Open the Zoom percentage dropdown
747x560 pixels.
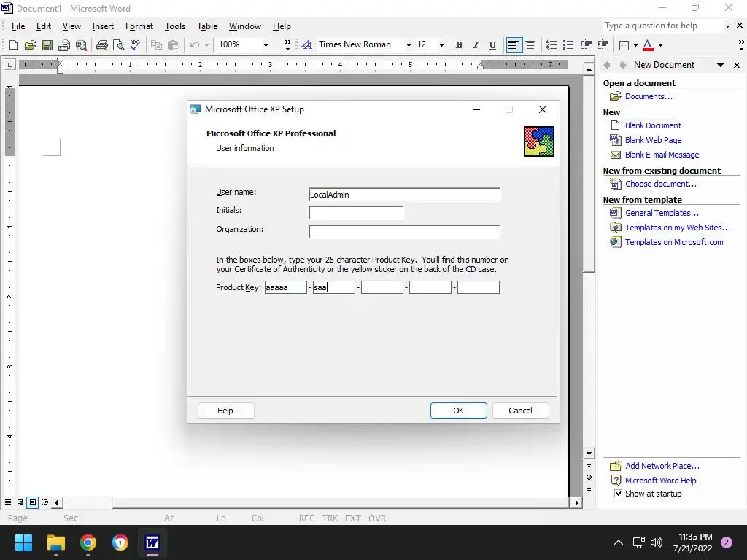266,45
